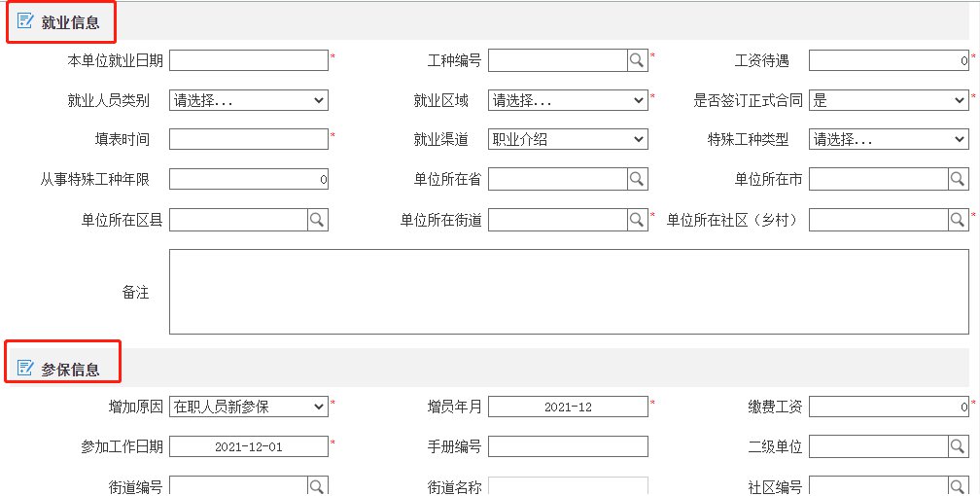Open the 就业渠道 dropdown
Image resolution: width=980 pixels, height=496 pixels.
[568, 139]
